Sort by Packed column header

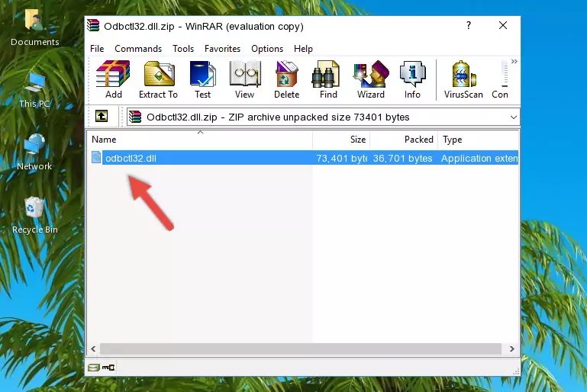(x=404, y=140)
